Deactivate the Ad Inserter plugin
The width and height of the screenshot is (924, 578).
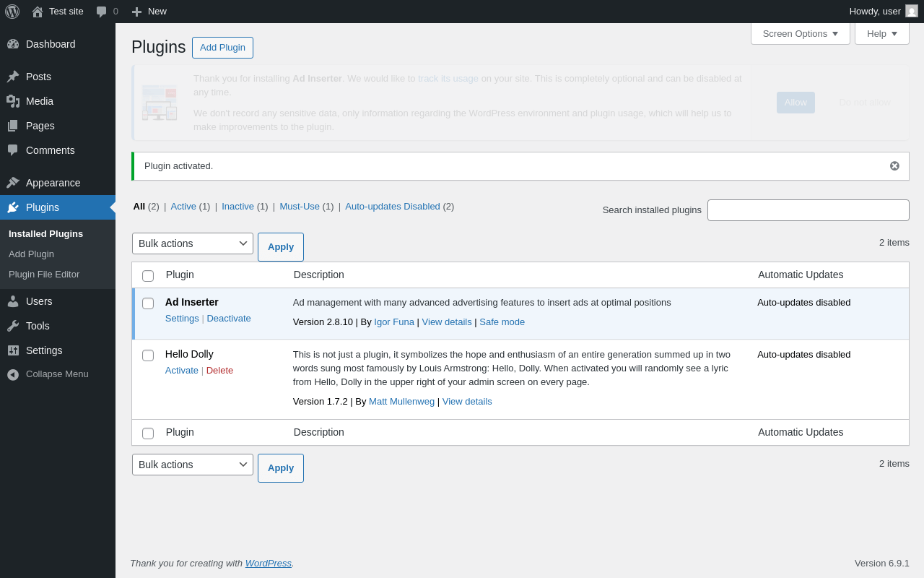pos(229,319)
